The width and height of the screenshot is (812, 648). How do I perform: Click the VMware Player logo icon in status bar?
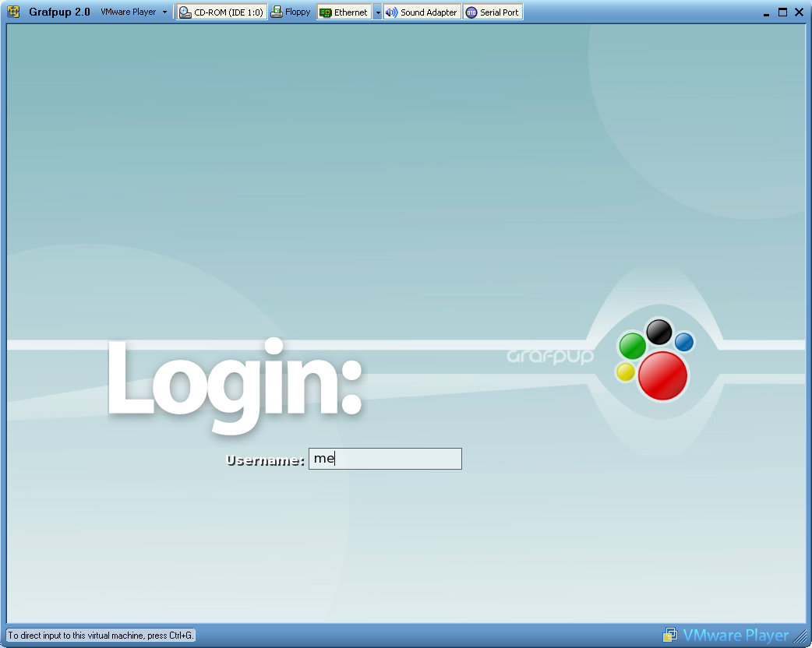(x=670, y=635)
